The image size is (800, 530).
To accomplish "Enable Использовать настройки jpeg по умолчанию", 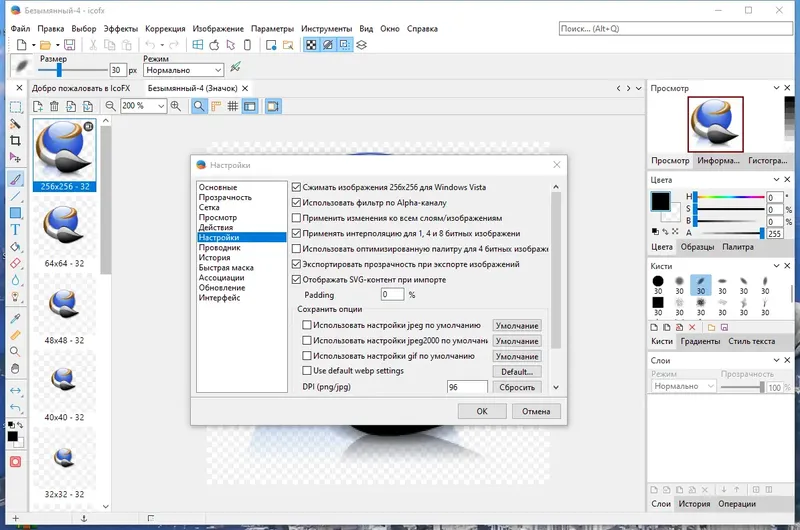I will [307, 324].
